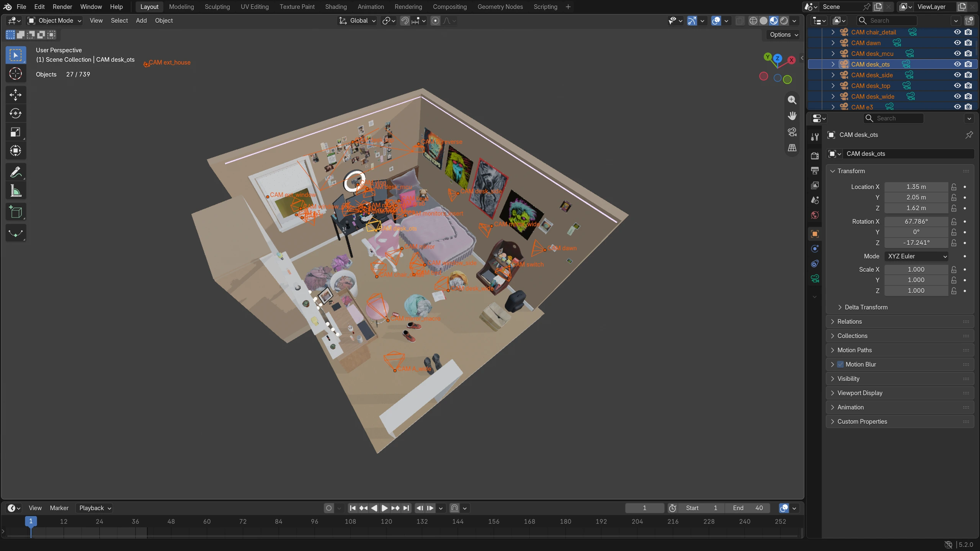Expand the Viewport Display panel
980x551 pixels.
pos(900,393)
